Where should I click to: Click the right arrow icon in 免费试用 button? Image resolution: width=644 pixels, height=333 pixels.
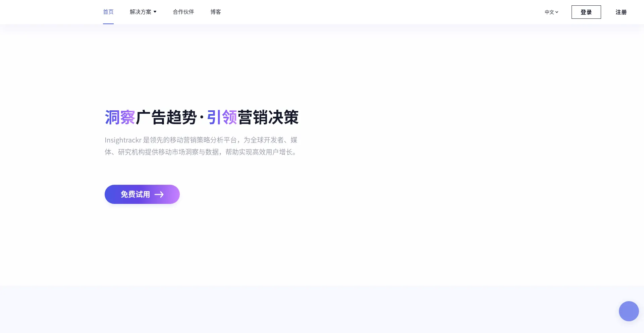tap(159, 195)
